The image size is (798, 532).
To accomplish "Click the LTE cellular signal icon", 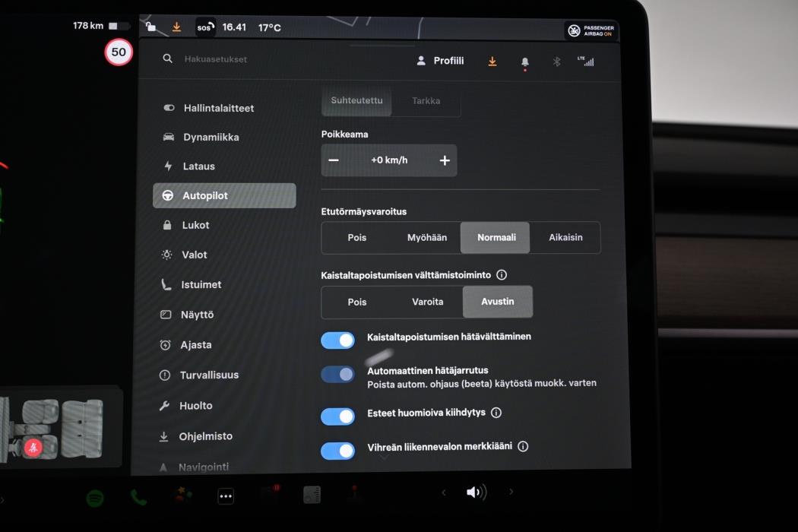I will pyautogui.click(x=587, y=61).
